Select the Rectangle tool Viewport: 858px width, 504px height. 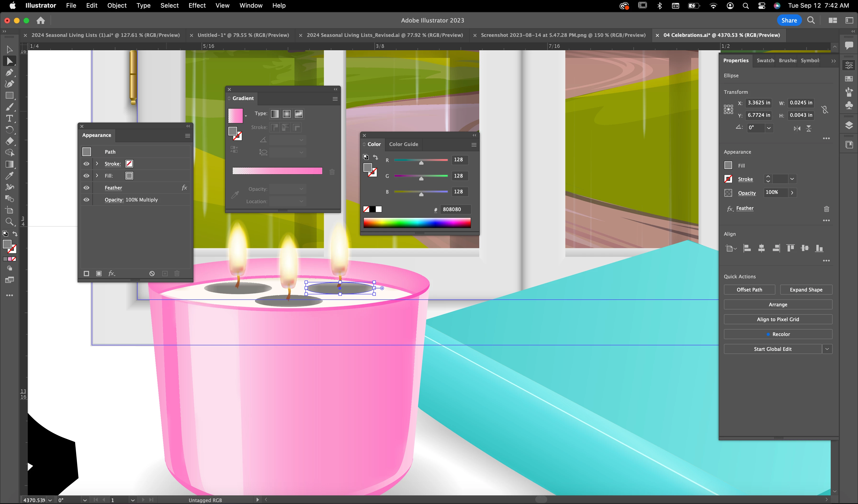(x=10, y=96)
